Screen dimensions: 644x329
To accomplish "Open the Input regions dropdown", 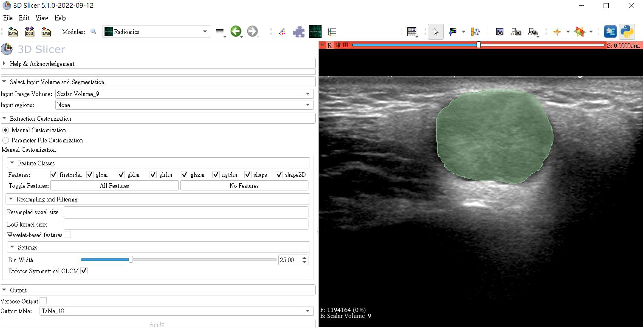I will (x=184, y=105).
